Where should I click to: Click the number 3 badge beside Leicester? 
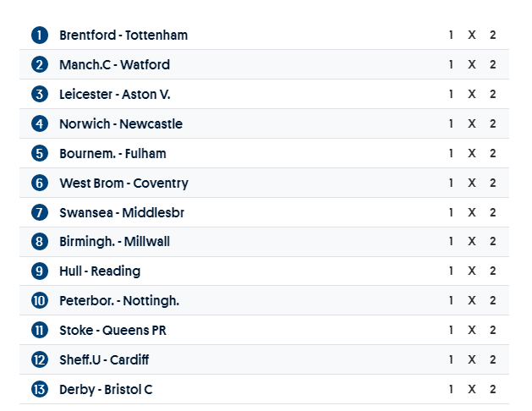[40, 95]
